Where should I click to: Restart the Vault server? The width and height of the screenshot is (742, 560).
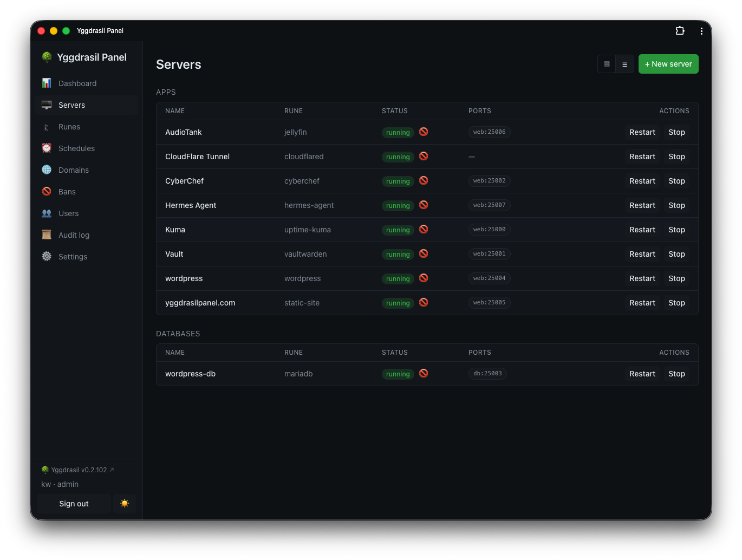pos(642,254)
